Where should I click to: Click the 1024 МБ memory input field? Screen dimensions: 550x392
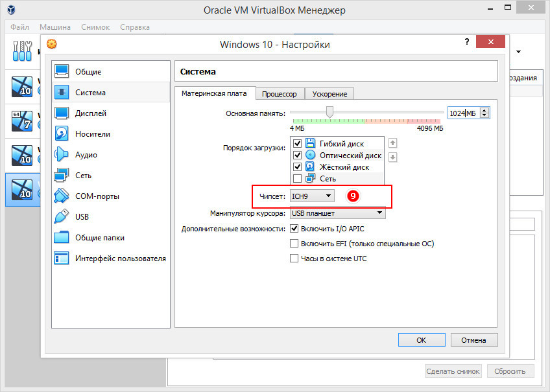pyautogui.click(x=464, y=113)
